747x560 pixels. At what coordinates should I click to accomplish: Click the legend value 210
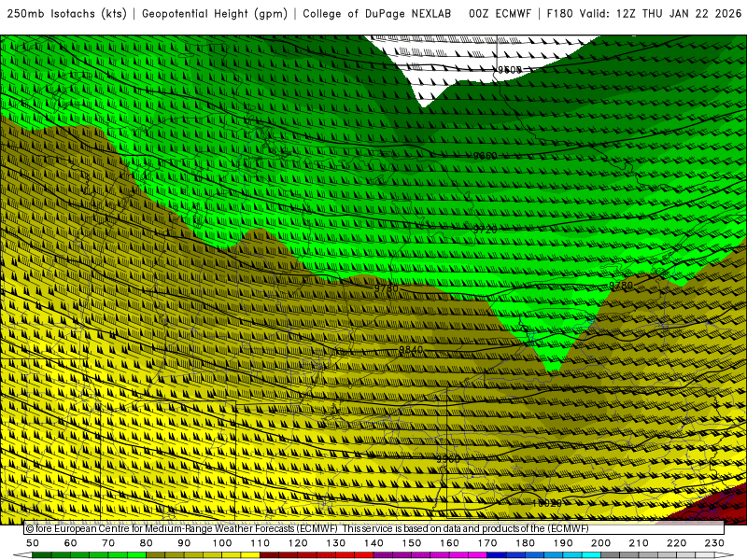tap(639, 543)
